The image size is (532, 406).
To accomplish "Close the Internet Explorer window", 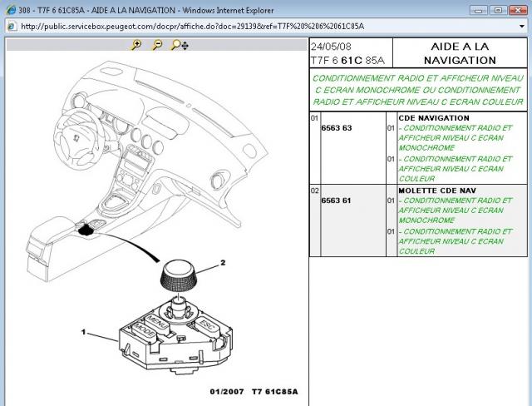I will pyautogui.click(x=518, y=10).
